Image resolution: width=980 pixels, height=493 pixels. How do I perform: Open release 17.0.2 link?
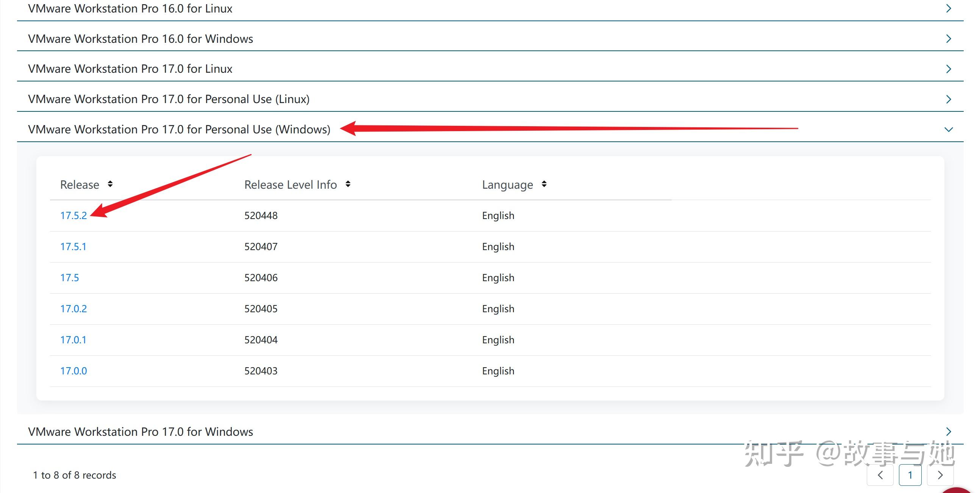73,309
